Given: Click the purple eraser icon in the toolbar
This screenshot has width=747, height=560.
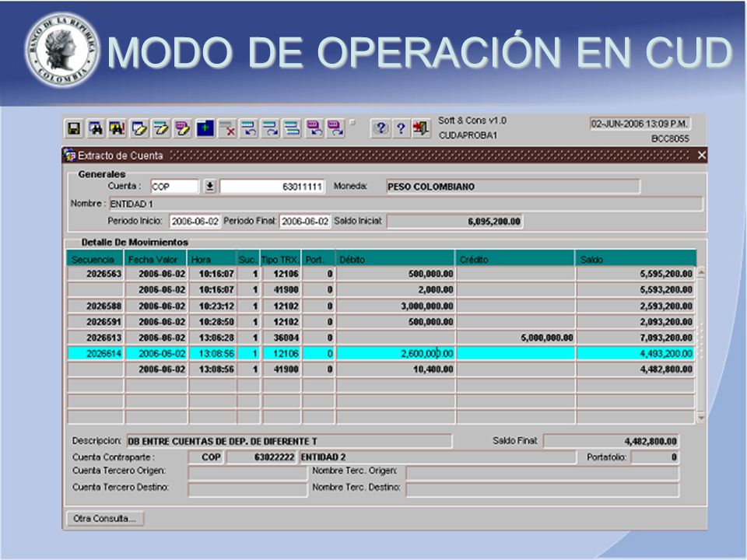Looking at the screenshot, I should [x=182, y=128].
